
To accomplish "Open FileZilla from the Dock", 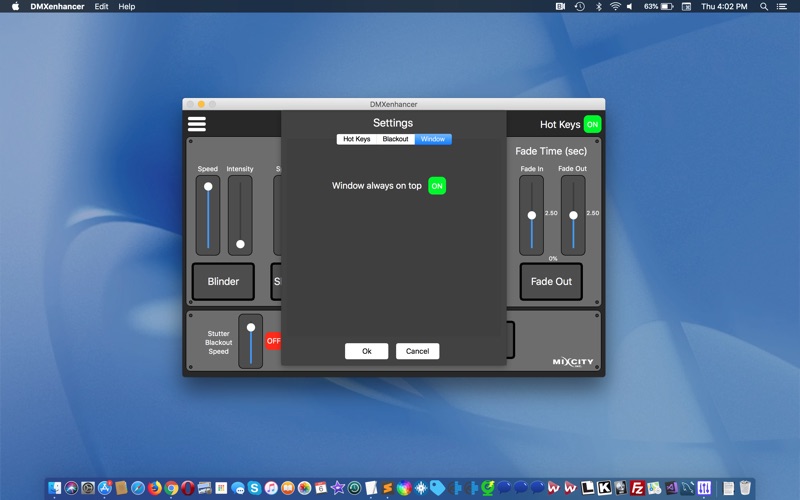I will tap(637, 488).
